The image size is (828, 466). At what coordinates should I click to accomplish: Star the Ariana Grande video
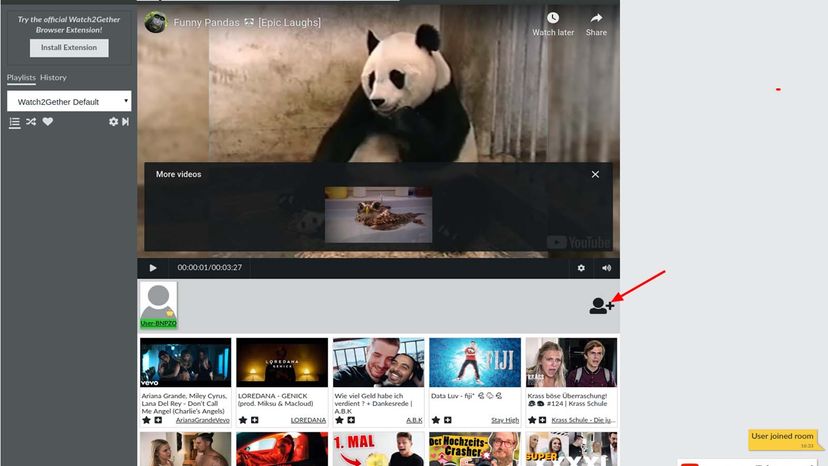tap(146, 420)
